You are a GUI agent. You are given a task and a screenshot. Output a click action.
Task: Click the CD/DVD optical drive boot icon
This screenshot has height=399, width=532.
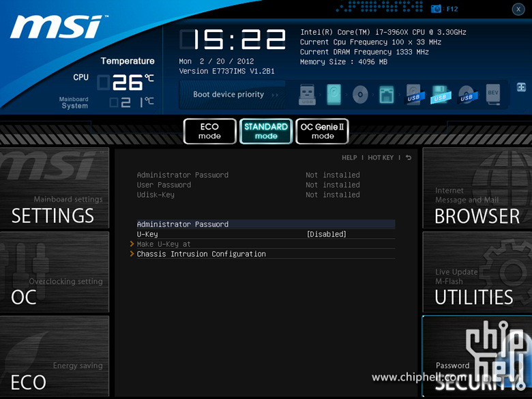point(360,95)
